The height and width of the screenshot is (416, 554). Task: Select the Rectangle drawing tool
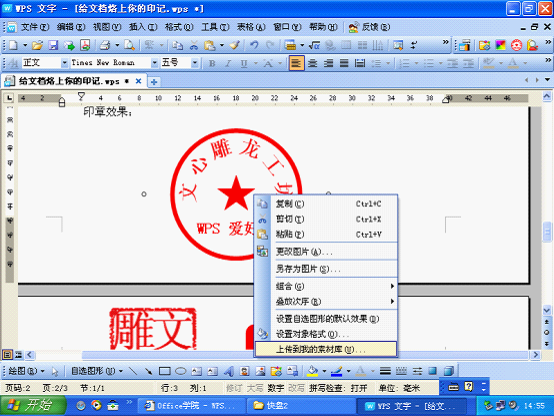165,371
